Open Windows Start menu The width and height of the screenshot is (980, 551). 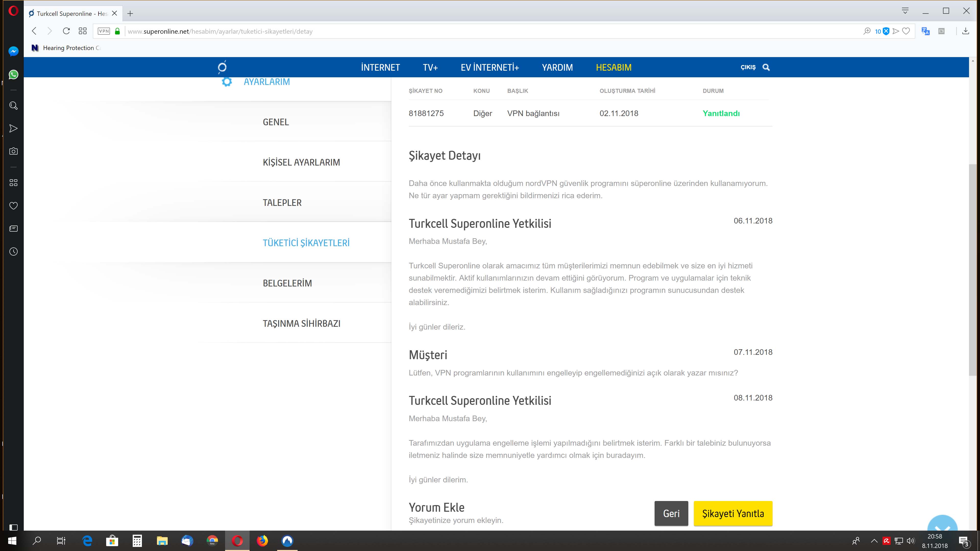[x=12, y=541]
